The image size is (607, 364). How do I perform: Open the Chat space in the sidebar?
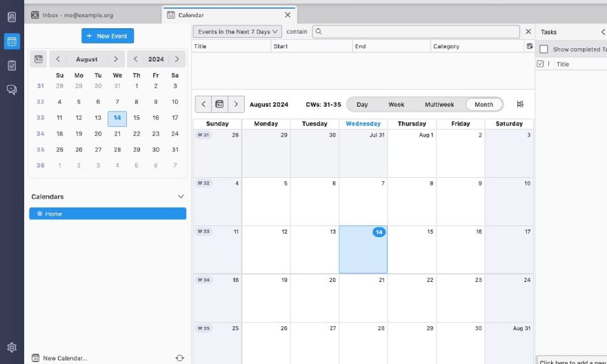pyautogui.click(x=12, y=90)
